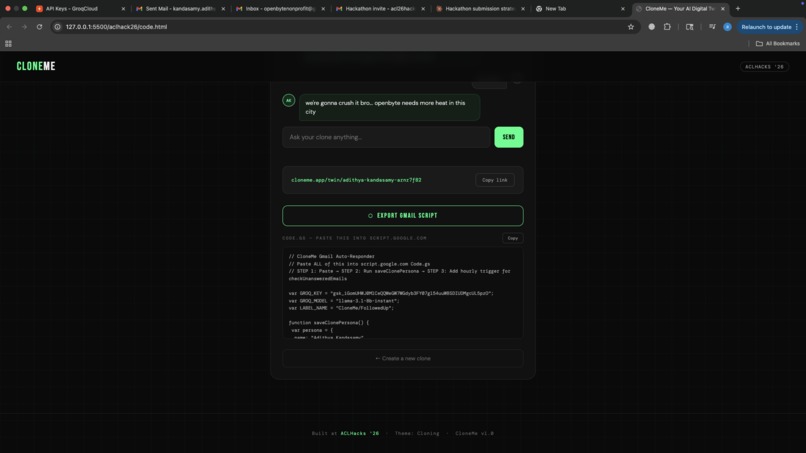Open the apps grid in bookmarks bar
The width and height of the screenshot is (806, 453).
click(8, 44)
